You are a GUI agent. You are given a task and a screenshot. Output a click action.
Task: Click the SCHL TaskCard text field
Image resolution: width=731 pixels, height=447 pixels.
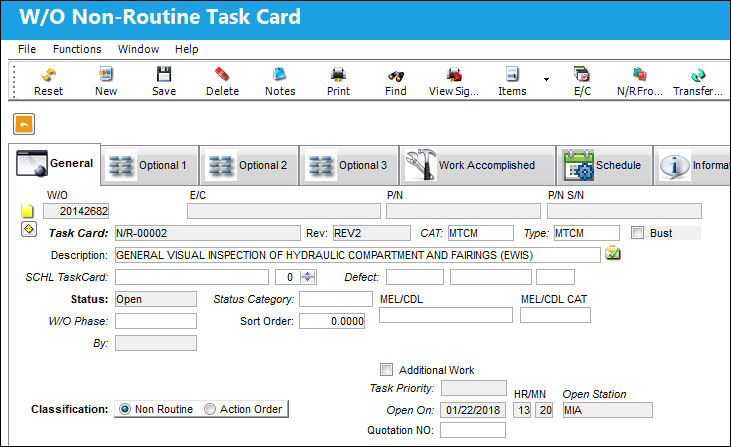click(192, 277)
